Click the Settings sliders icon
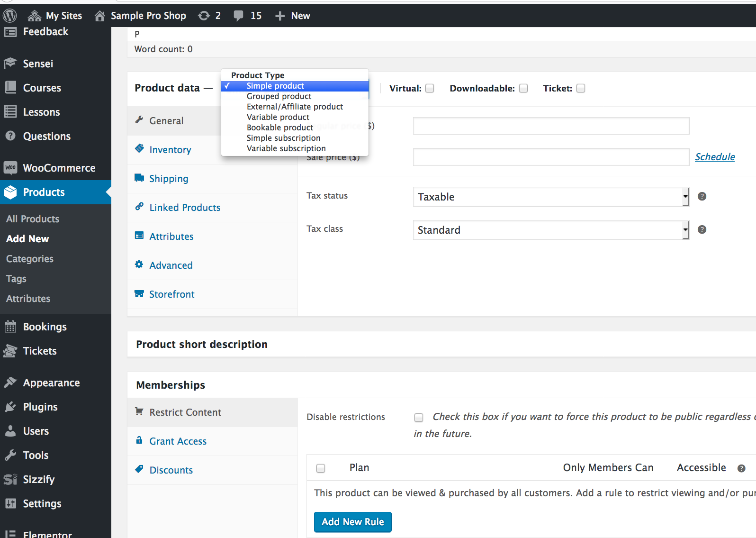 point(10,503)
